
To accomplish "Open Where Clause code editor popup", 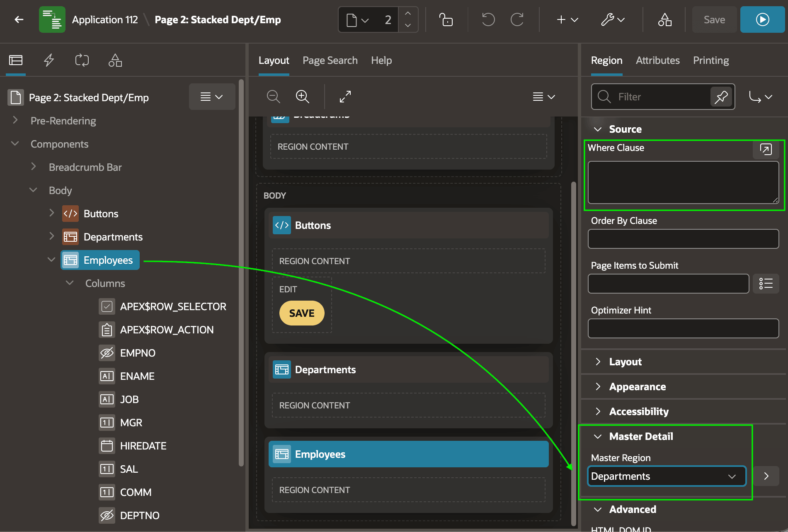I will (766, 149).
